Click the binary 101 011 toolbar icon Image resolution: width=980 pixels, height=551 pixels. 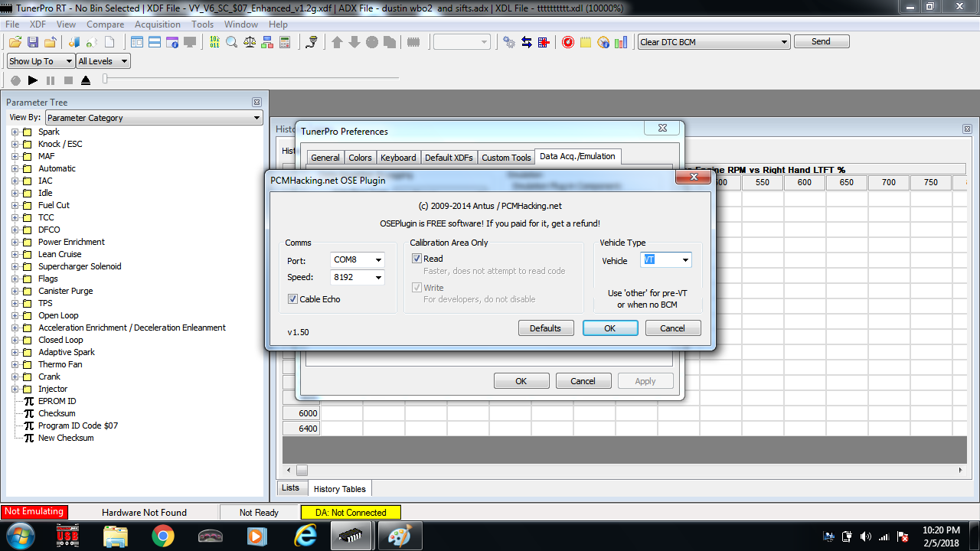point(214,42)
